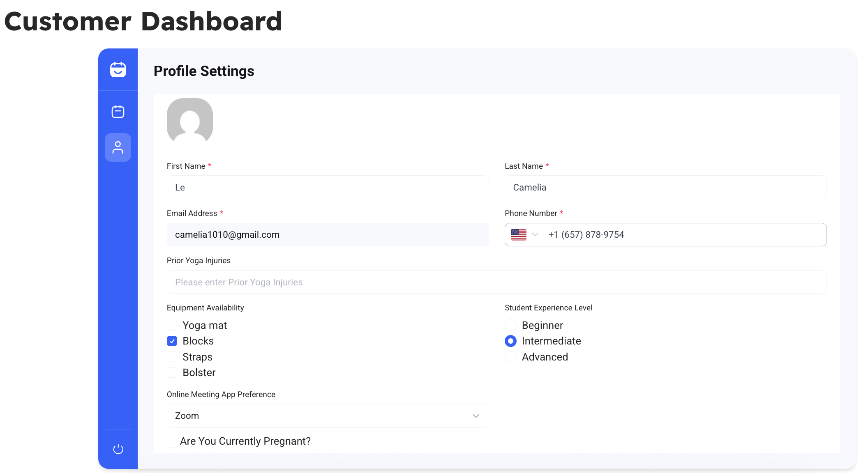Viewport: 868px width, 473px height.
Task: Open the appointments calendar sidebar icon
Action: (x=118, y=112)
